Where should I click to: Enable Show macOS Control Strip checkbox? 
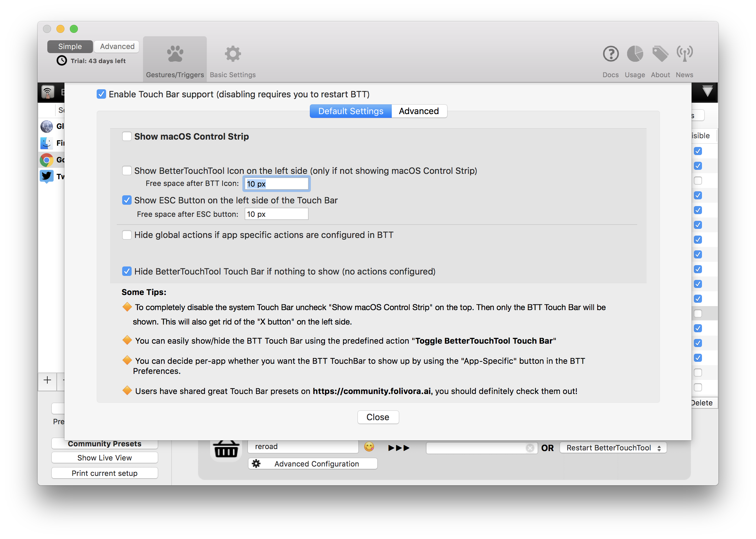click(127, 136)
